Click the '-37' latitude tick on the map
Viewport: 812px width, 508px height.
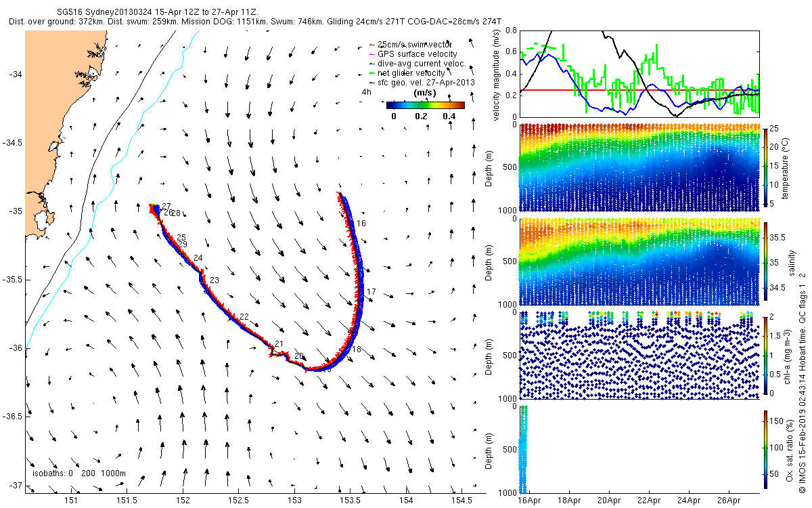pyautogui.click(x=16, y=485)
